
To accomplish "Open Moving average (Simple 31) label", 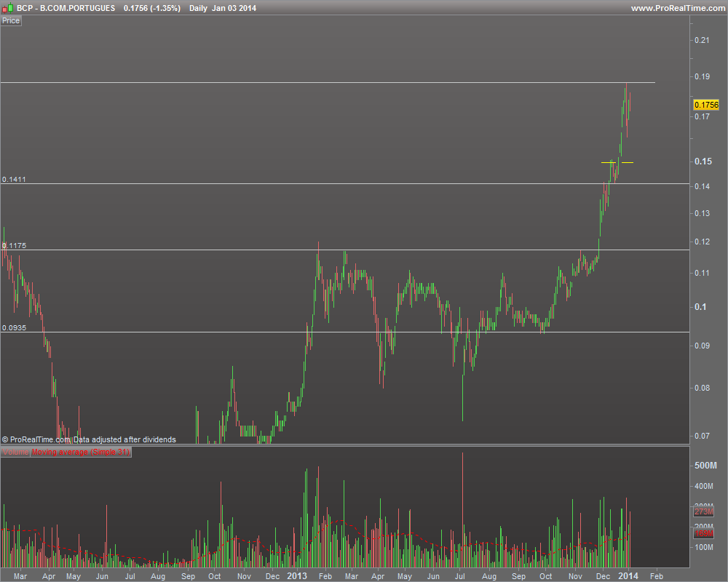I will tap(81, 452).
